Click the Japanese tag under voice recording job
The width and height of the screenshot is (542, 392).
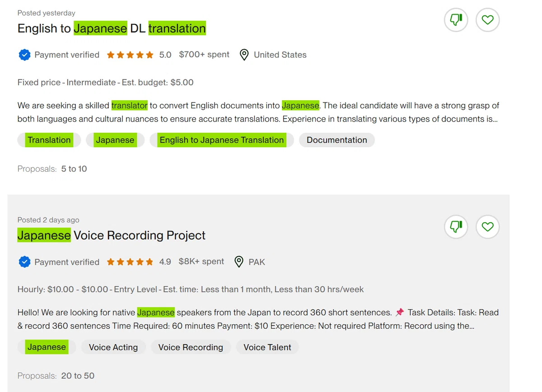click(47, 347)
